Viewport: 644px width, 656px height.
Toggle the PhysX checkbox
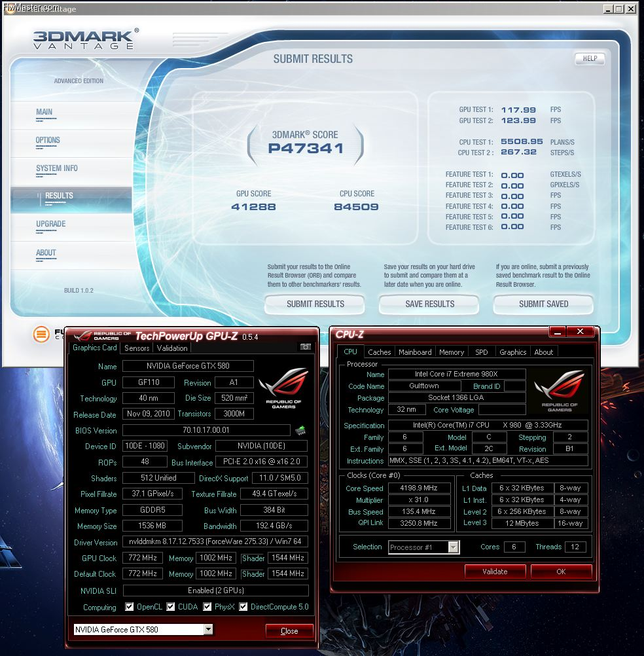click(x=207, y=607)
